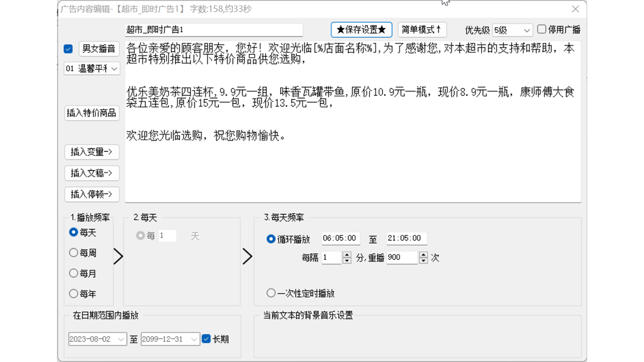Image resolution: width=644 pixels, height=362 pixels.
Task: Click the 插入文稿 insert script button
Action: click(x=92, y=173)
